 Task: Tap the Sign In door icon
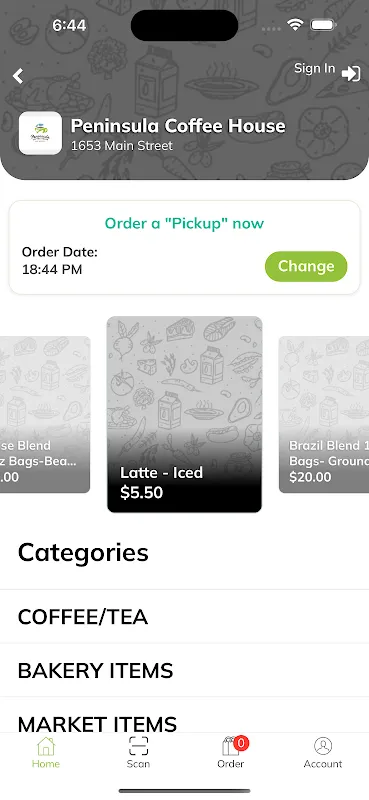[351, 74]
